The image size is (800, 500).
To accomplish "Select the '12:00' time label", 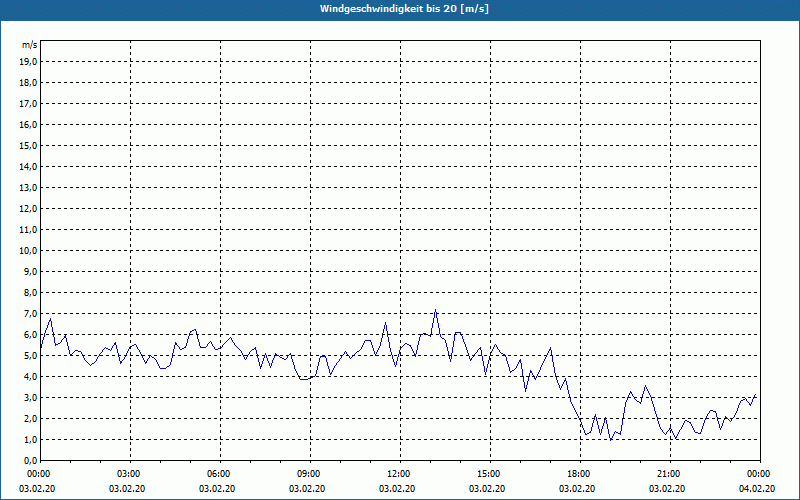I will click(401, 474).
